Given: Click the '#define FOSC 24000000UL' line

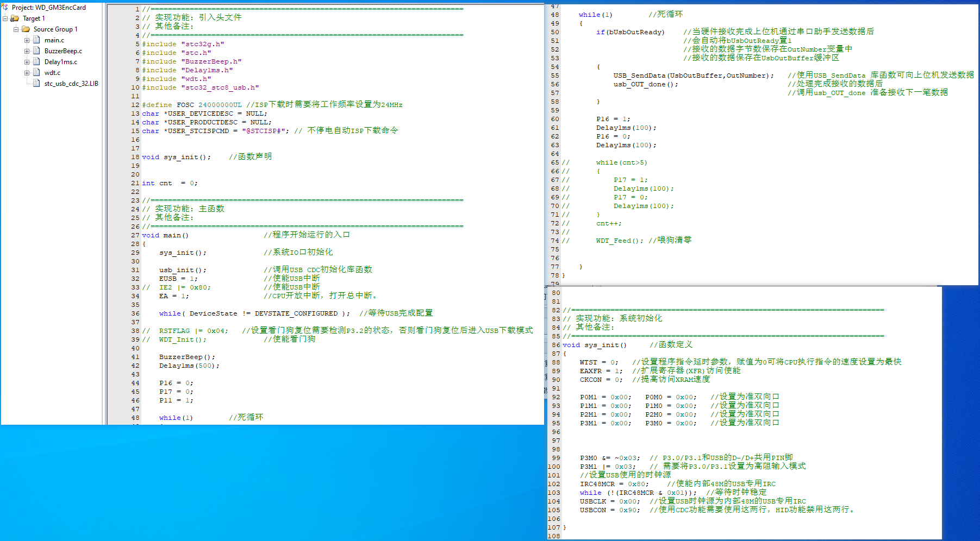Looking at the screenshot, I should (272, 105).
